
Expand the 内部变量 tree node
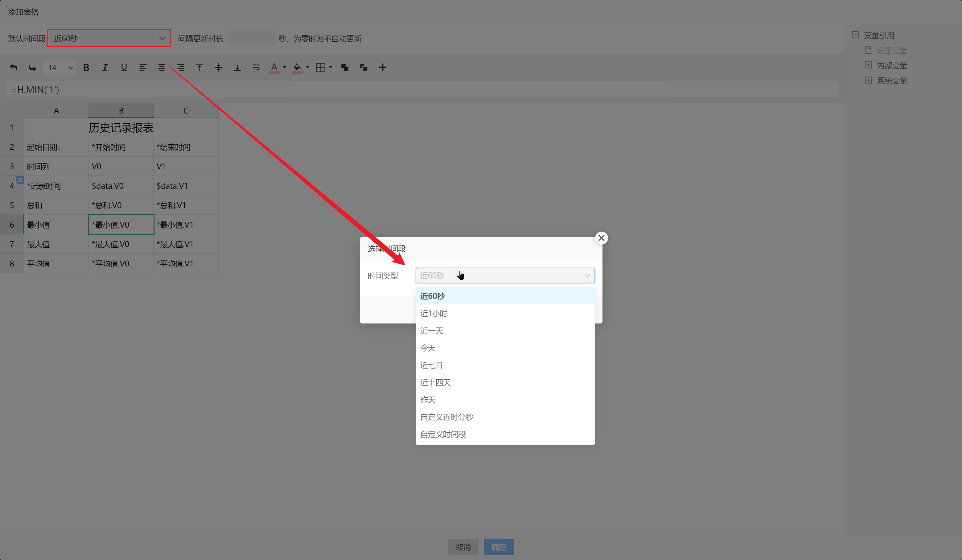point(869,65)
